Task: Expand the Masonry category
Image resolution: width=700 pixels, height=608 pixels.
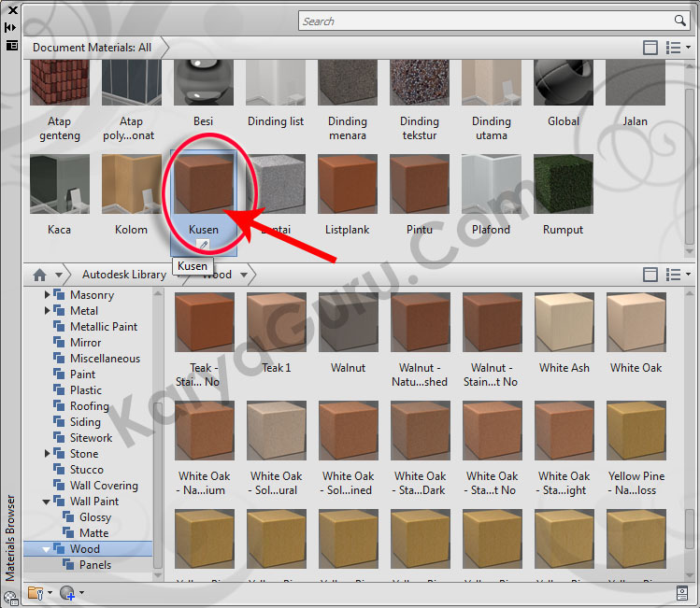Action: point(49,295)
